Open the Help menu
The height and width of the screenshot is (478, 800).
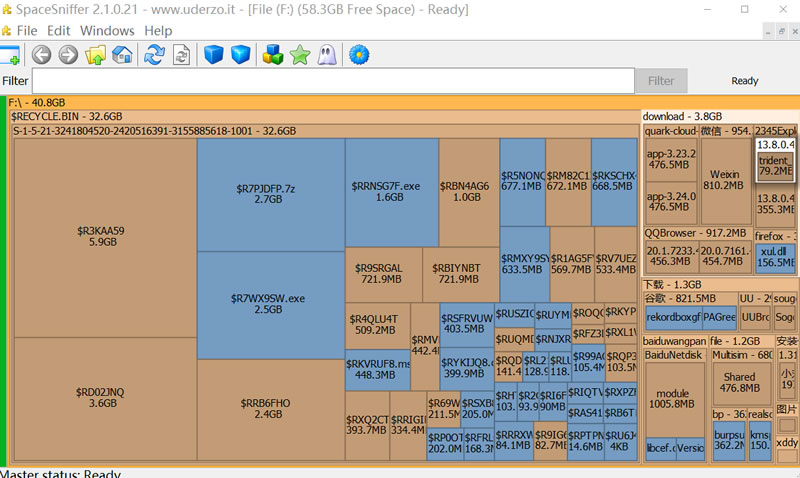click(158, 31)
